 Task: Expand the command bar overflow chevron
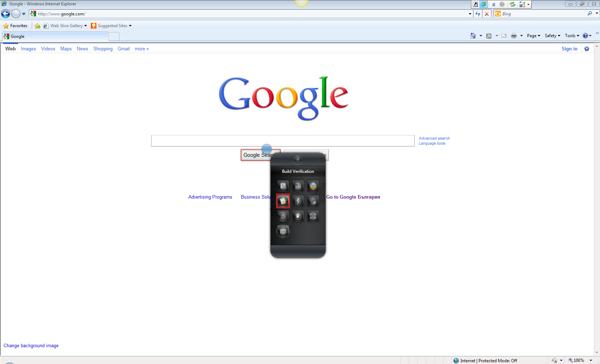597,33
